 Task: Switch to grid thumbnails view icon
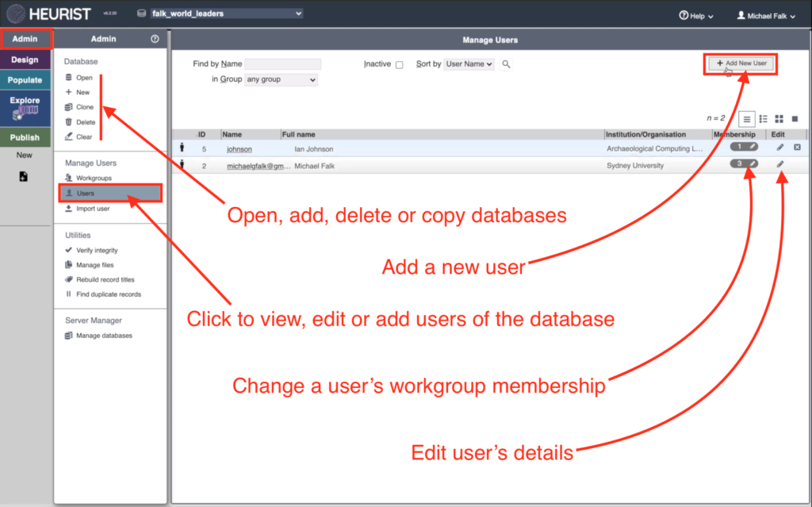tap(779, 119)
